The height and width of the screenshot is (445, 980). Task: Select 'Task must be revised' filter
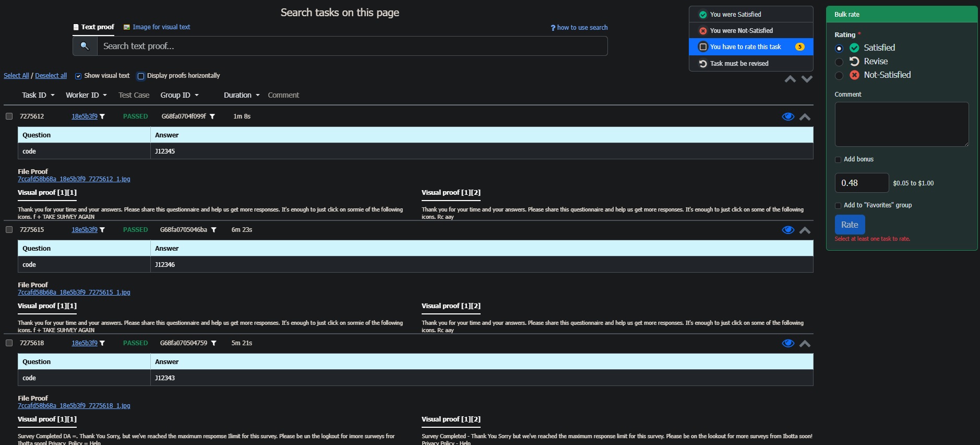739,64
